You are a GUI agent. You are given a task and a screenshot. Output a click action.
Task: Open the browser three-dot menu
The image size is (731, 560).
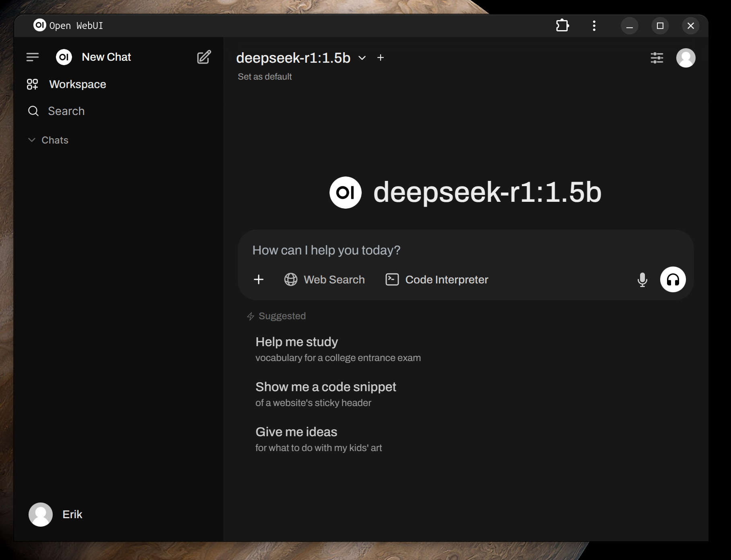(594, 25)
